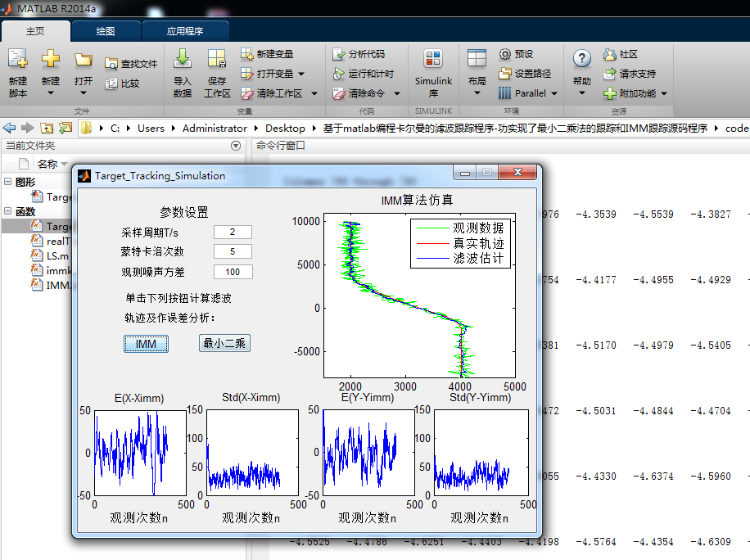Open the 打开 folder icon

click(x=84, y=59)
